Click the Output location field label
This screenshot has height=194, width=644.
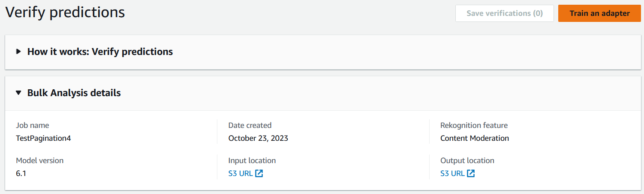point(467,161)
